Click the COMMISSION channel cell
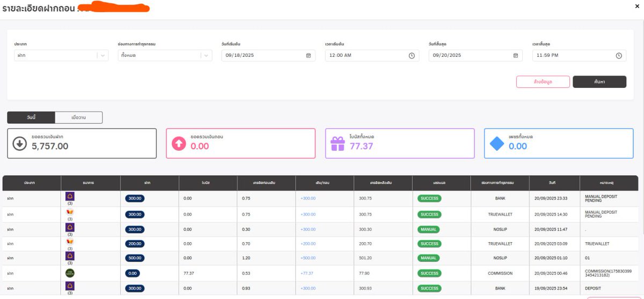644x299 pixels. pos(500,273)
